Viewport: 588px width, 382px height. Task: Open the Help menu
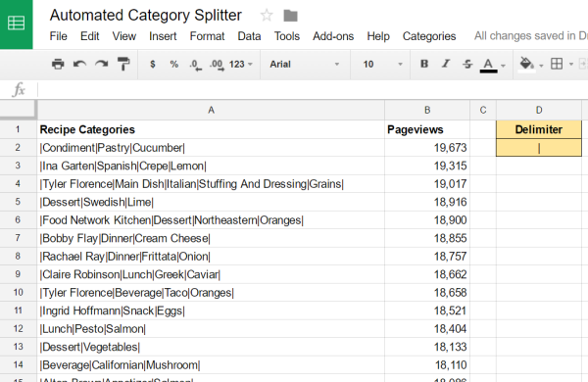click(378, 36)
